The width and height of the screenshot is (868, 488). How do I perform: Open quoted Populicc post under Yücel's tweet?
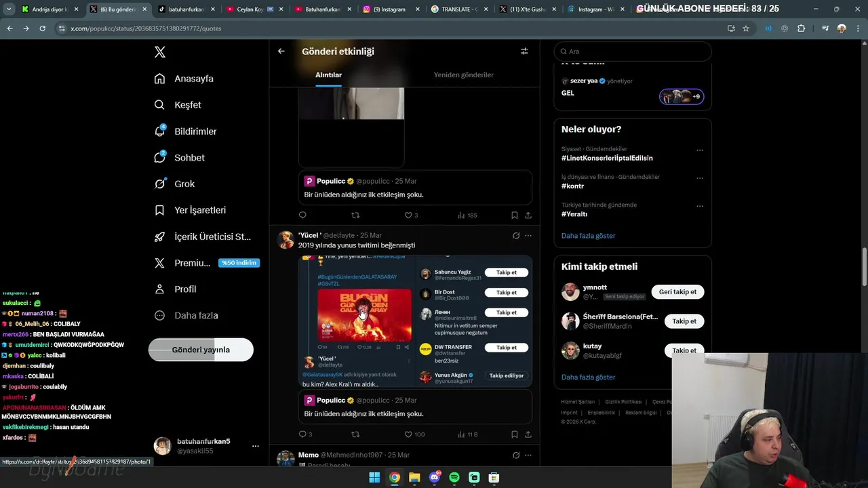pos(415,407)
